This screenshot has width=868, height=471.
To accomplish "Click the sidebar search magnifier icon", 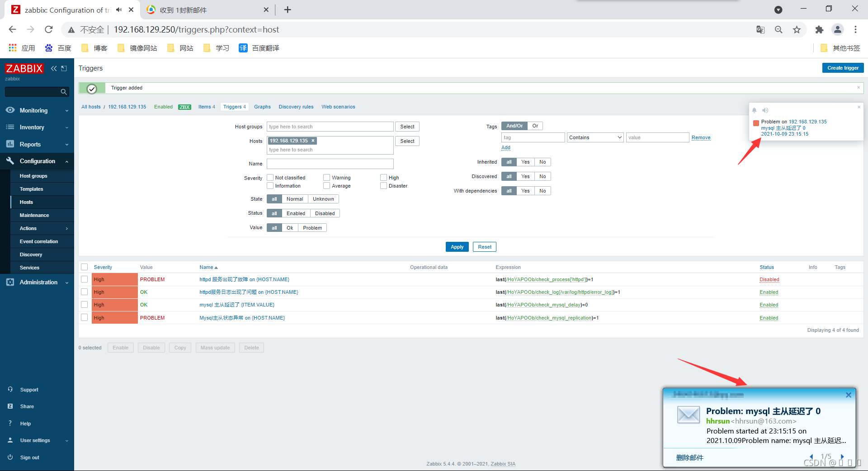I will 64,92.
